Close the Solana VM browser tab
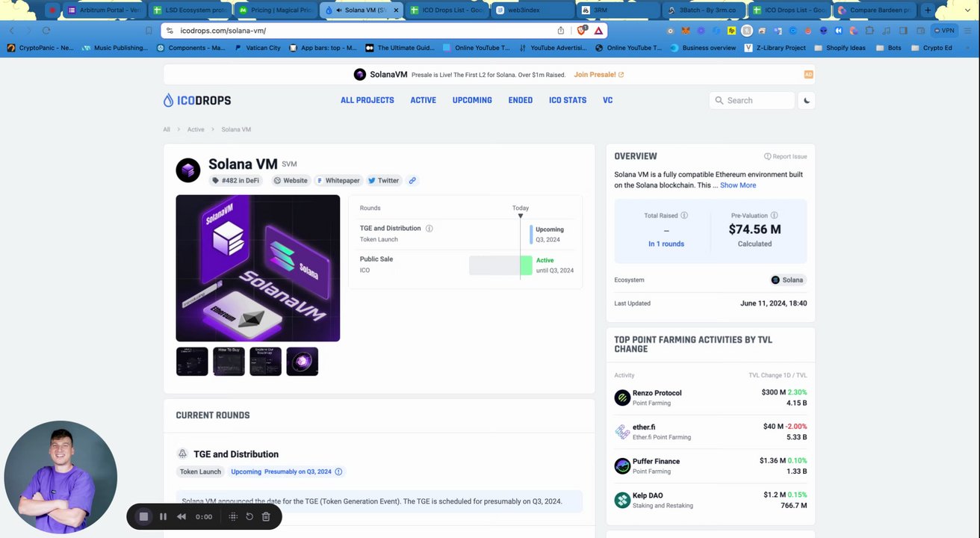The height and width of the screenshot is (538, 980). click(x=396, y=10)
